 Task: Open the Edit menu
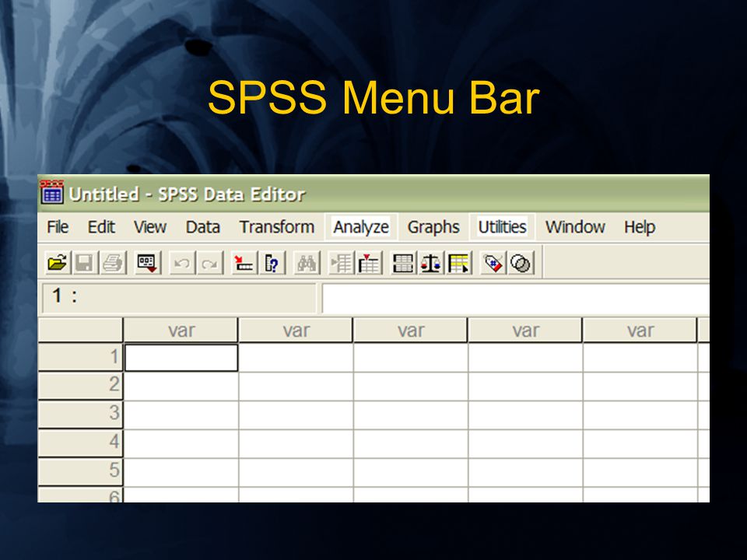point(101,227)
